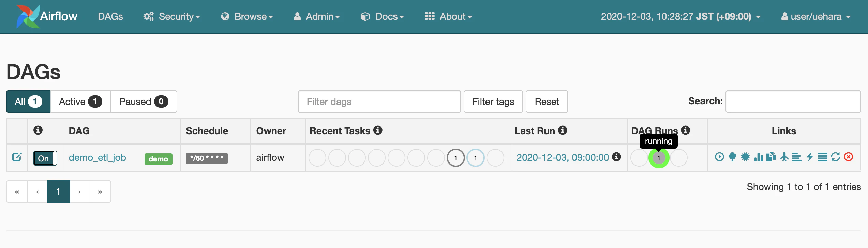Show only Paused DAGs

(144, 102)
